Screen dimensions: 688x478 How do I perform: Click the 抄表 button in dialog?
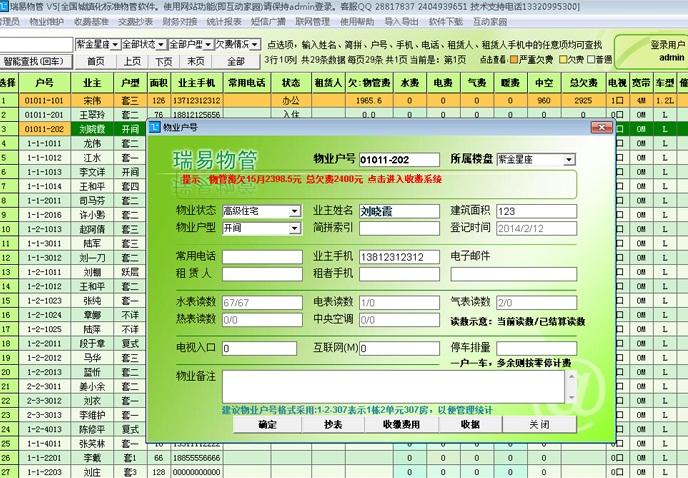tap(335, 424)
